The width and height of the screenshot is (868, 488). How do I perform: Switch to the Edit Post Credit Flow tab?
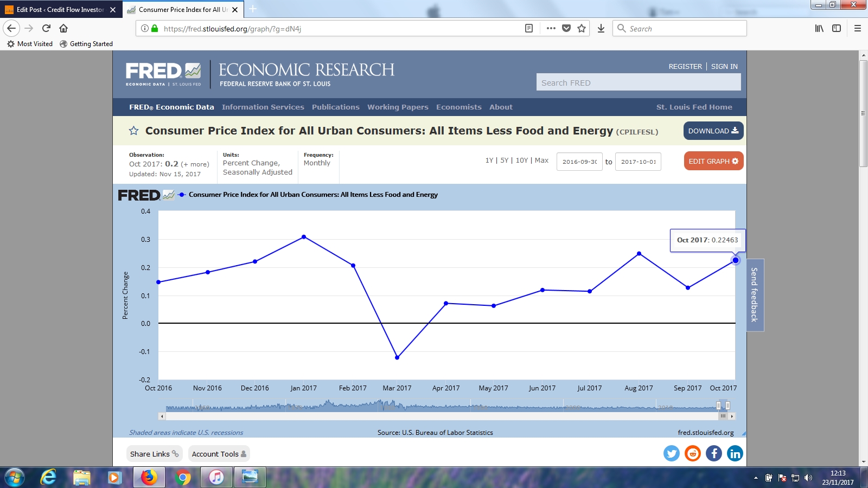pos(60,10)
